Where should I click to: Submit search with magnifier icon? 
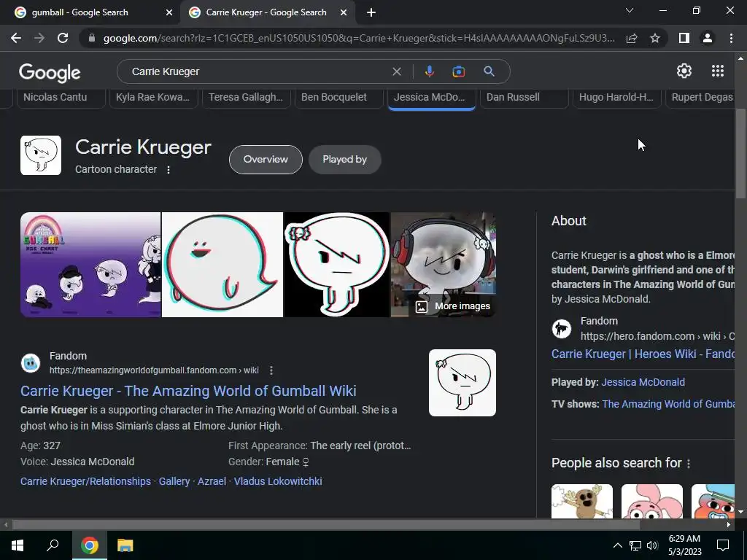point(489,71)
